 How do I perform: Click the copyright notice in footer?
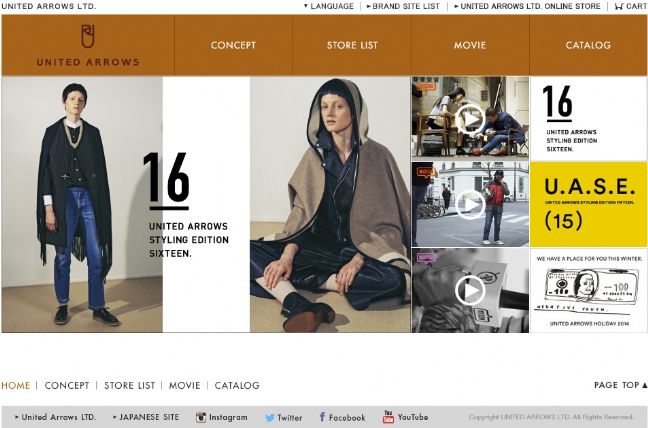551,417
